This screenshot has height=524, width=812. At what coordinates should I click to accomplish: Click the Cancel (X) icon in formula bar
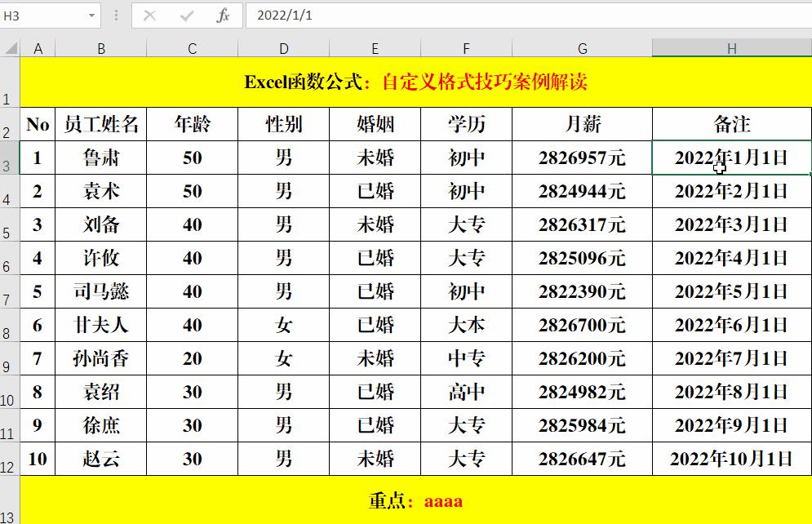point(151,15)
